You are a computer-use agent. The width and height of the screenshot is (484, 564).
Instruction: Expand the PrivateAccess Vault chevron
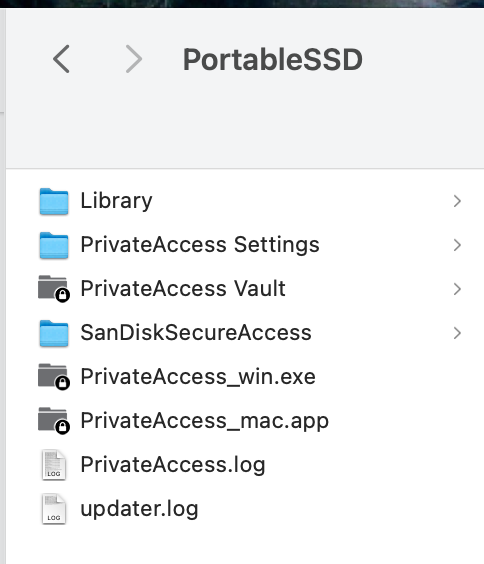(x=457, y=289)
